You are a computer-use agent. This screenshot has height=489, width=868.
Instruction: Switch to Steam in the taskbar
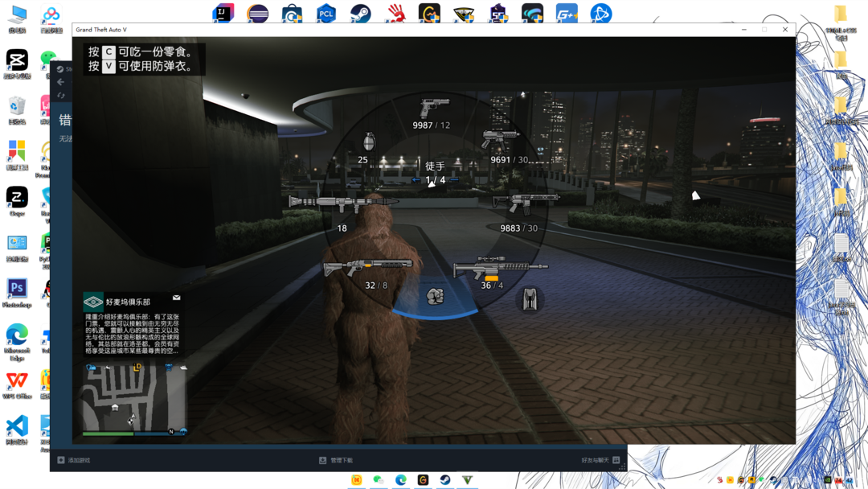pyautogui.click(x=445, y=479)
